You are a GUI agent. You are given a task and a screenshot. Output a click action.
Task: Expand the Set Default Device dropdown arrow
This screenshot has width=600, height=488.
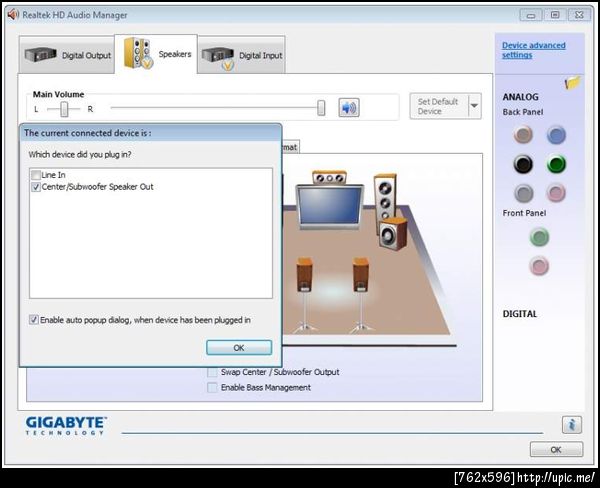pos(474,106)
